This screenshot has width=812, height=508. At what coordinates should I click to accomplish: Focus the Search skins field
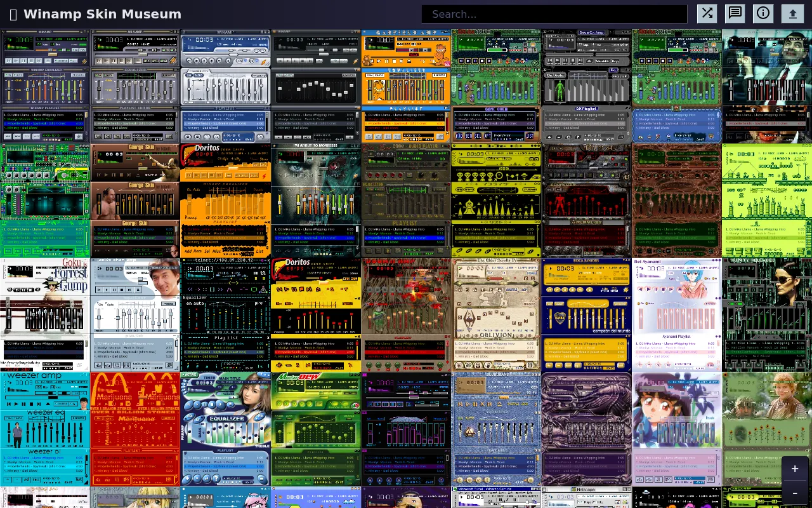[x=554, y=14]
